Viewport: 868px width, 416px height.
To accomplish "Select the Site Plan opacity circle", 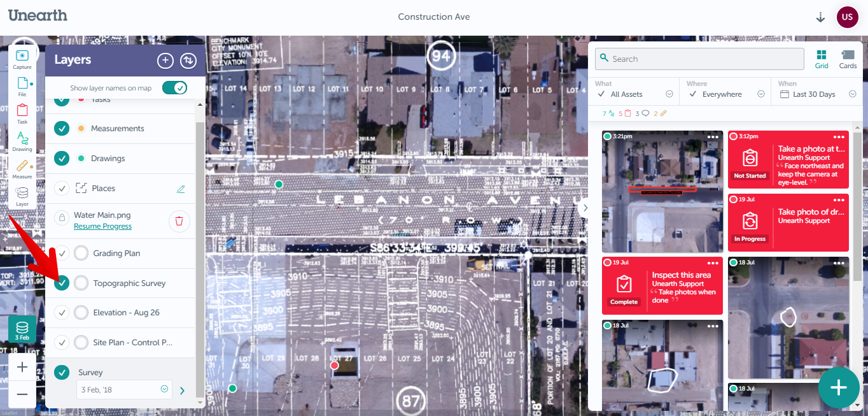I will click(x=81, y=343).
